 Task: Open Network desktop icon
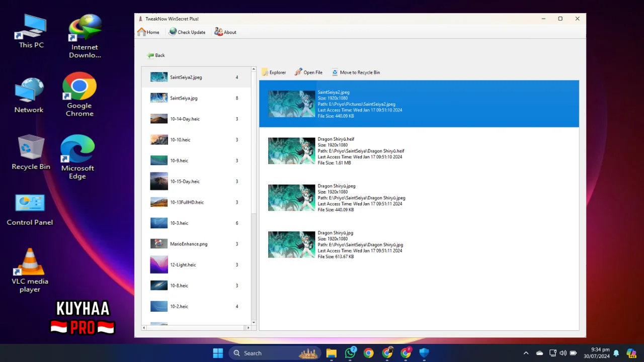click(29, 96)
